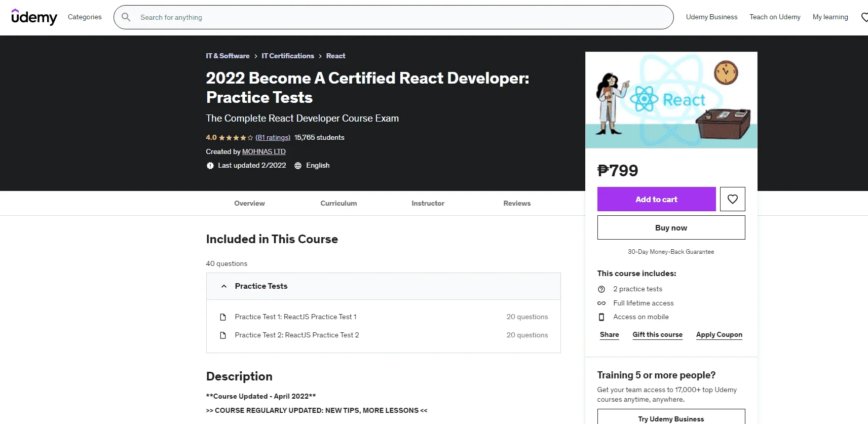Viewport: 868px width, 424px height.
Task: Open Practice Test 2: ReactJS Practice Test 2
Action: pyautogui.click(x=297, y=335)
